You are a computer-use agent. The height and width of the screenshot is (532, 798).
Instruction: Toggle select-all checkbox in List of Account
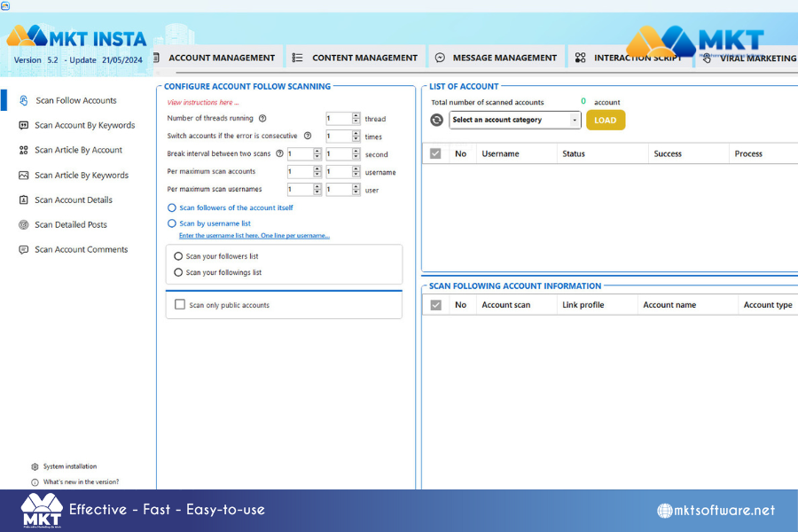pyautogui.click(x=435, y=153)
